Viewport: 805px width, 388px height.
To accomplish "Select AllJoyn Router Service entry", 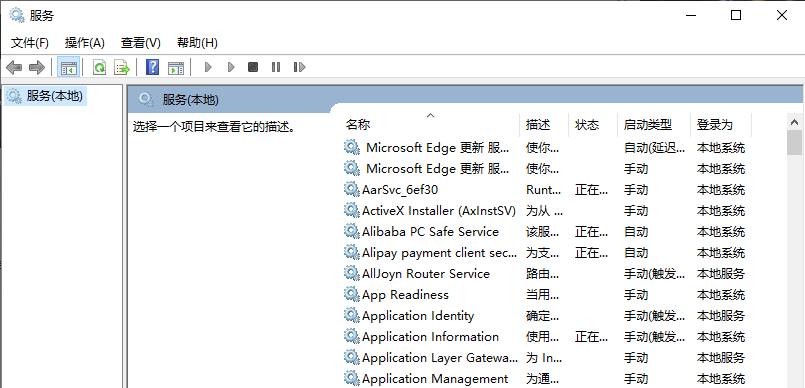I will point(426,274).
